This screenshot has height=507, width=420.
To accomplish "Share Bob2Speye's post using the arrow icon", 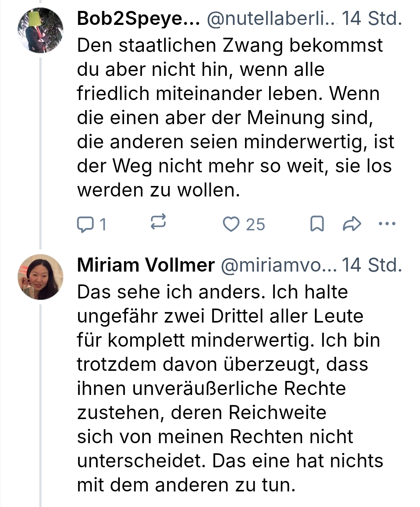I will click(352, 224).
